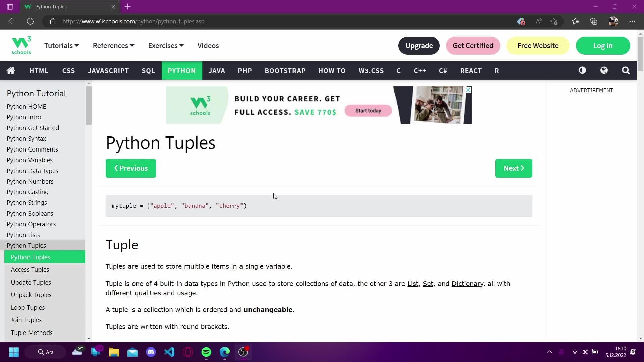The image size is (644, 362).
Task: Click Start today in the ad
Action: pyautogui.click(x=368, y=111)
